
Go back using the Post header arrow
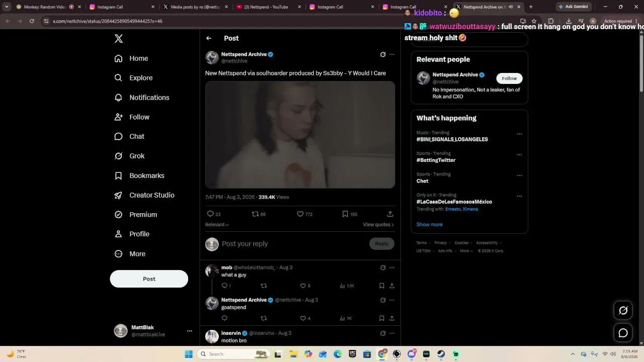pos(209,38)
